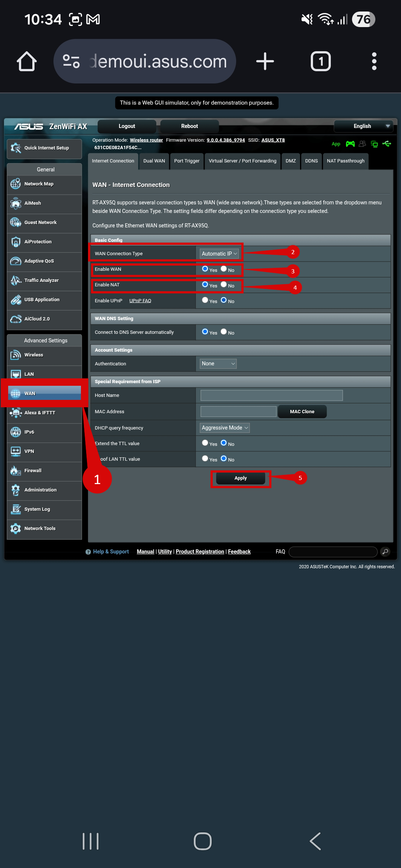Open LAN advanced settings
The height and width of the screenshot is (868, 401).
pos(44,374)
